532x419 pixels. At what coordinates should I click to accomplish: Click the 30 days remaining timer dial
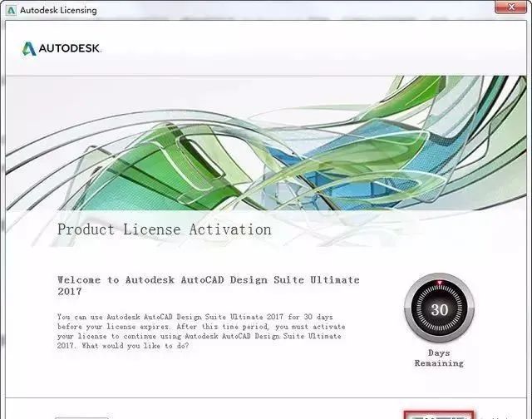coord(439,308)
